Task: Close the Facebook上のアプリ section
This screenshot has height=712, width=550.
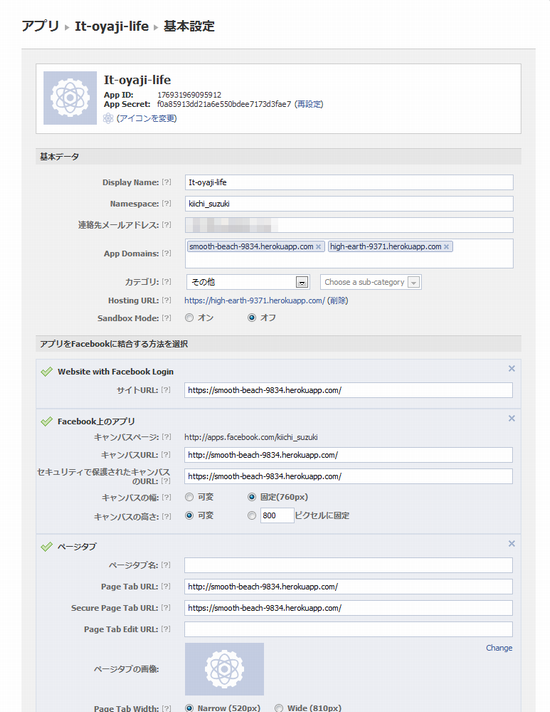Action: (x=511, y=418)
